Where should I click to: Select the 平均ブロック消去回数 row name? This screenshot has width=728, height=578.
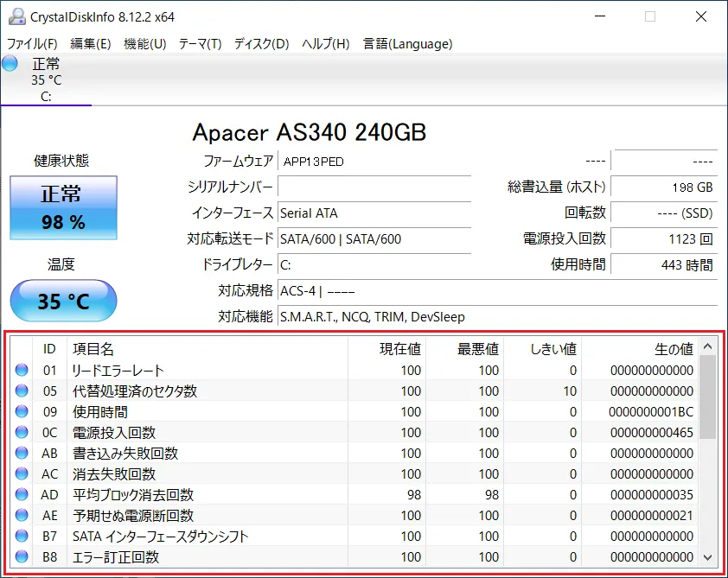133,495
